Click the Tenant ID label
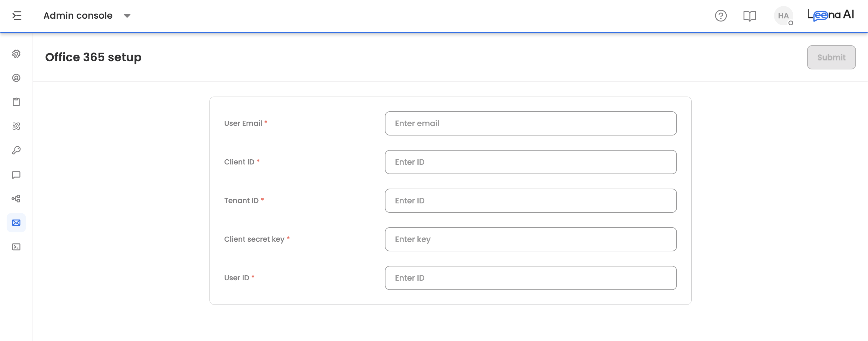 [x=241, y=201]
